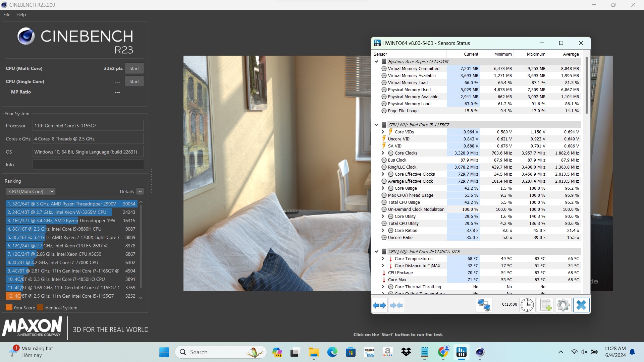Start the CPU (Single Core) test
Viewport: 644px width, 362px height.
134,81
